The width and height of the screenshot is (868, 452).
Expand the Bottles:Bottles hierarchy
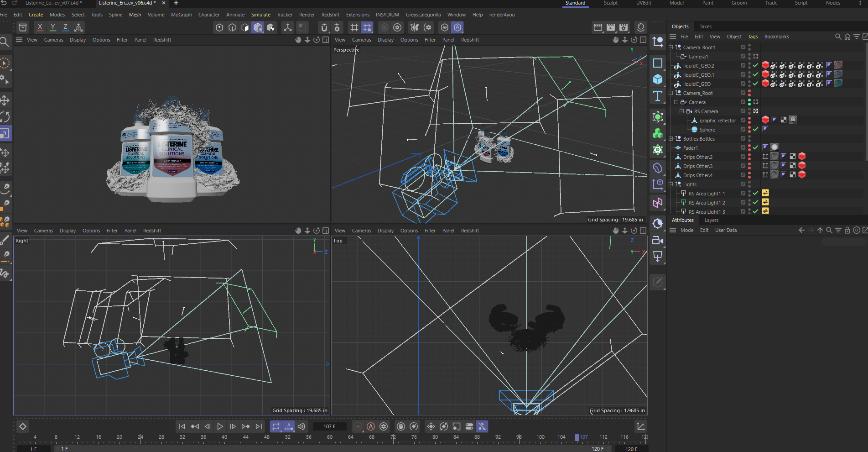[671, 139]
